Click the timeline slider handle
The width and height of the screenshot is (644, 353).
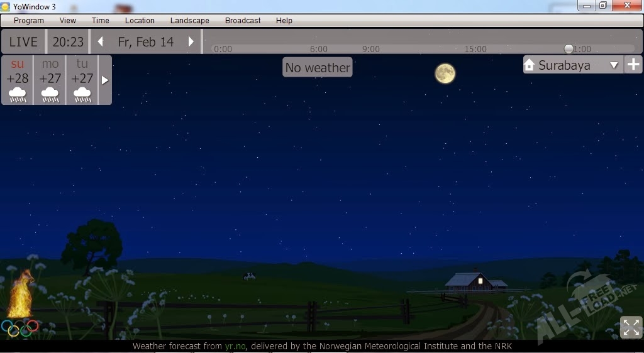[x=569, y=49]
